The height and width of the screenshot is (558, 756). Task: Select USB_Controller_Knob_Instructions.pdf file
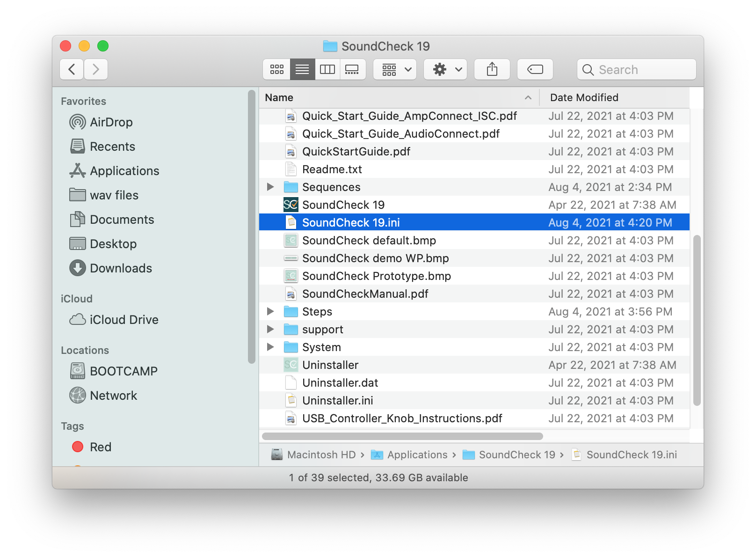[x=474, y=418]
